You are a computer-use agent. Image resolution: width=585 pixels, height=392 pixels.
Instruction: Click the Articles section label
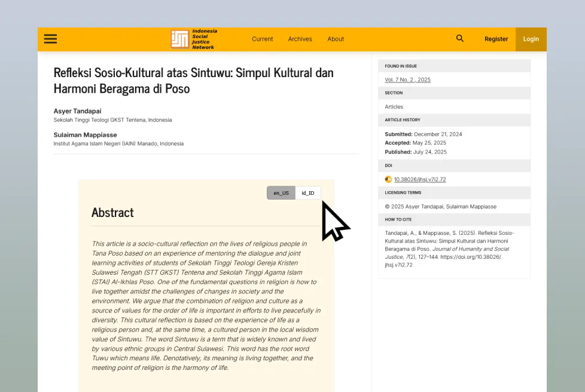pos(394,106)
